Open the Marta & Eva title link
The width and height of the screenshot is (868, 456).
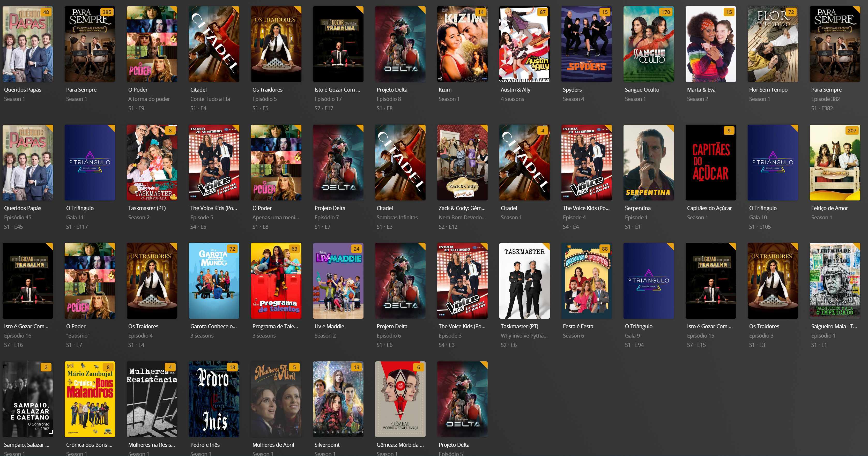[x=701, y=89]
